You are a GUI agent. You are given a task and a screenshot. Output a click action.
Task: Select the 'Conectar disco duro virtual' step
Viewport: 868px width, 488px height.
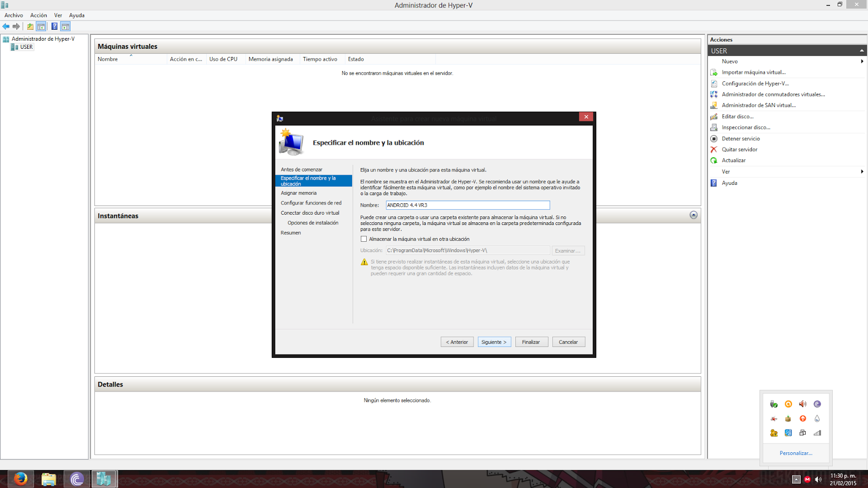click(x=310, y=213)
